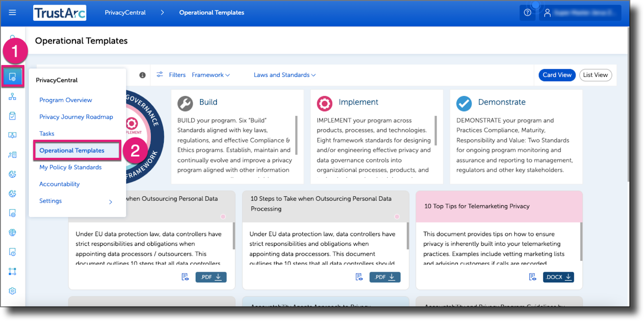The width and height of the screenshot is (644, 321).
Task: Open the hierarchy tree sidebar icon
Action: click(12, 97)
